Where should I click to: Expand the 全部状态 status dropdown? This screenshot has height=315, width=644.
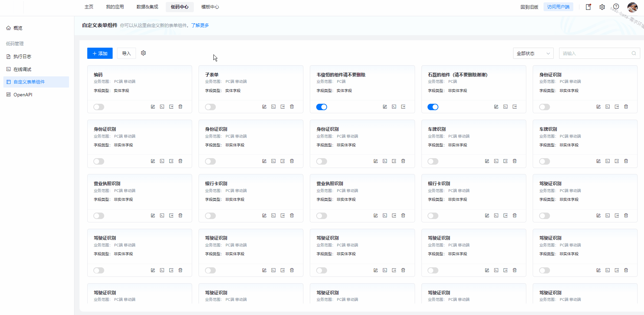533,53
